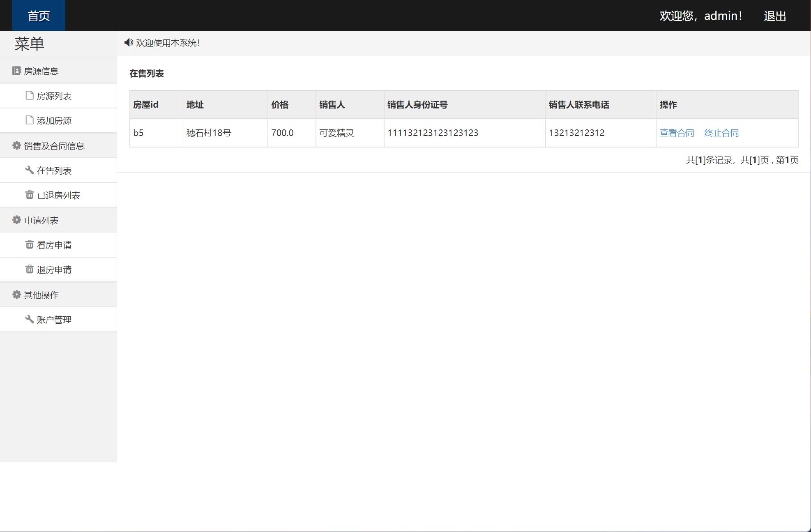Screen dimensions: 811x532
Task: Click the gear icon beside 其他操作
Action: pyautogui.click(x=16, y=295)
